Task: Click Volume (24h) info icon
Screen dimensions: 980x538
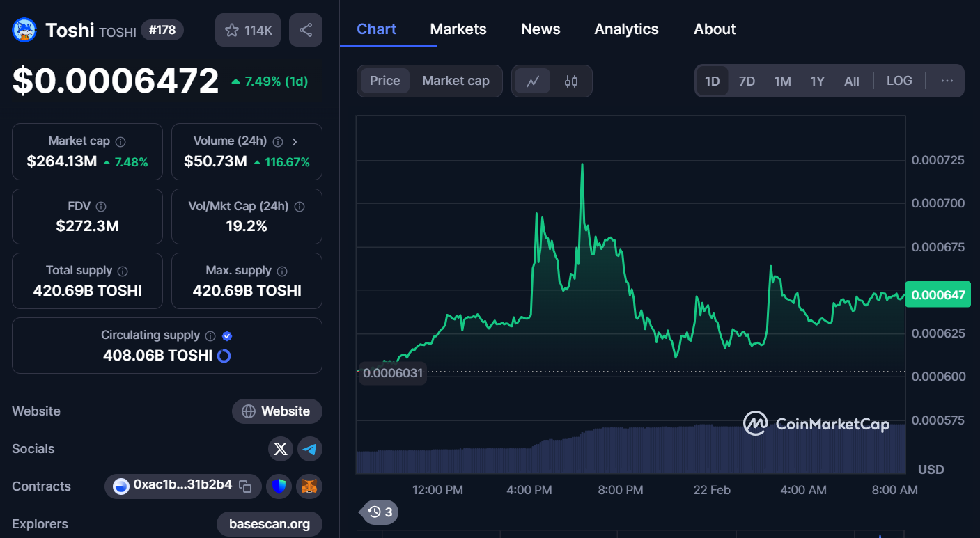Action: pos(278,141)
